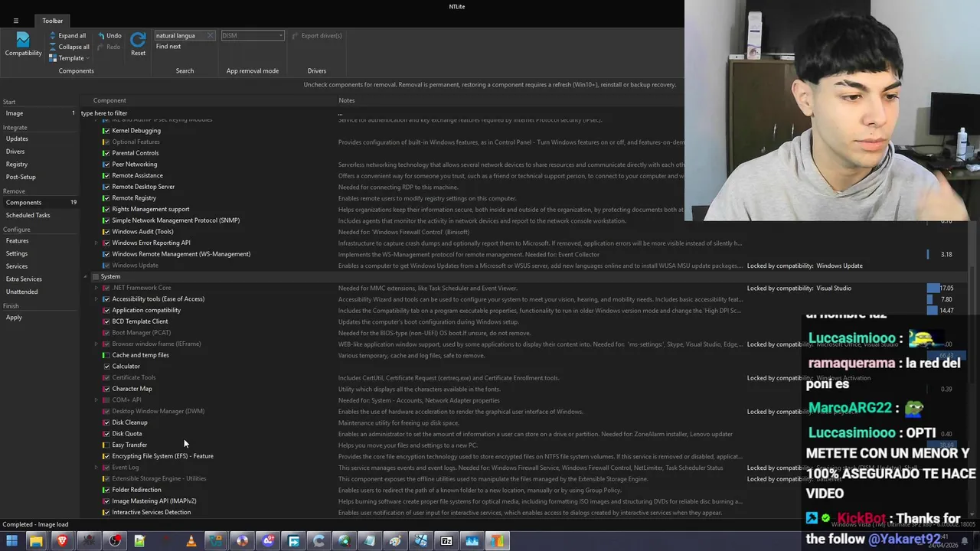Viewport: 980px width, 551px height.
Task: Open the Compatibility tool
Action: point(23,44)
